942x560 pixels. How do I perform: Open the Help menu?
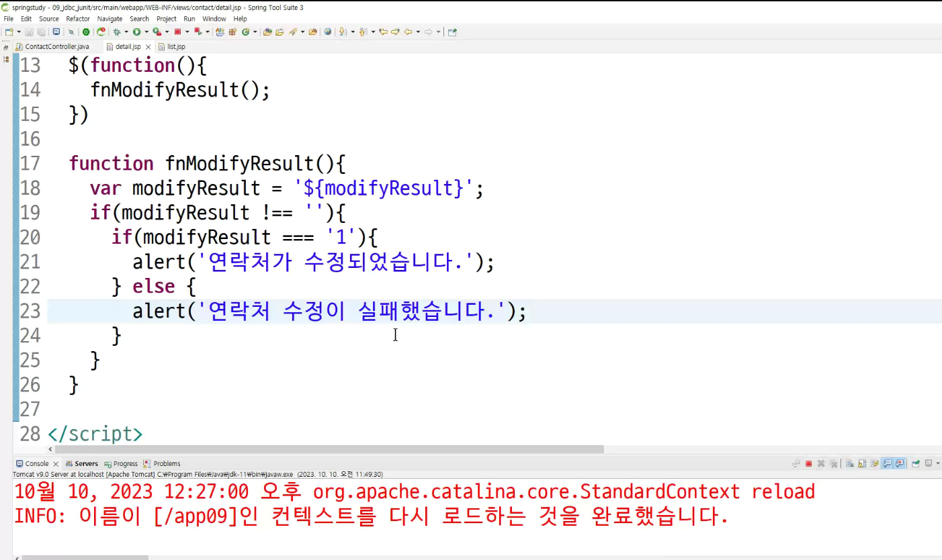point(241,19)
